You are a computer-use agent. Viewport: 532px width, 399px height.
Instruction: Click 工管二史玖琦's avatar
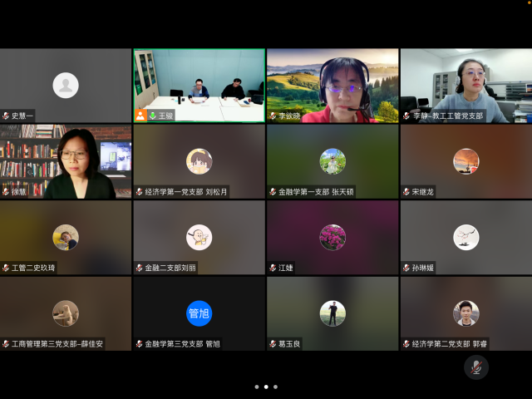(x=66, y=237)
